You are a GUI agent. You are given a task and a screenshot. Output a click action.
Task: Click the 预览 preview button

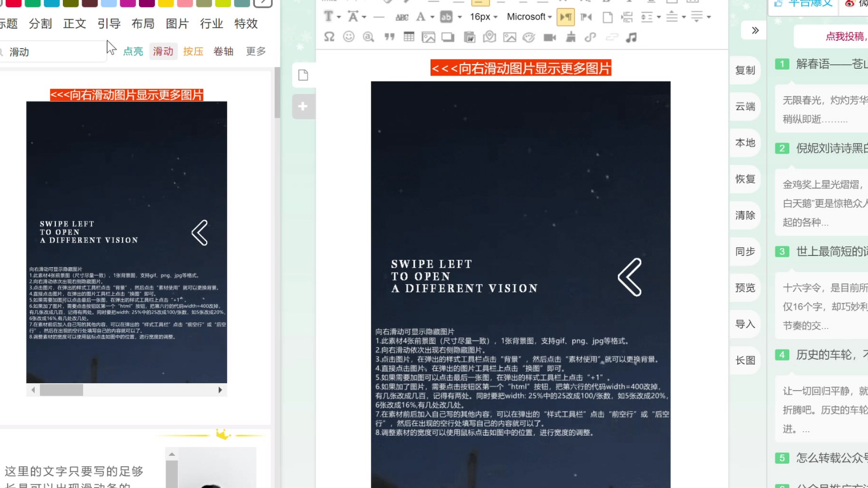pyautogui.click(x=745, y=288)
